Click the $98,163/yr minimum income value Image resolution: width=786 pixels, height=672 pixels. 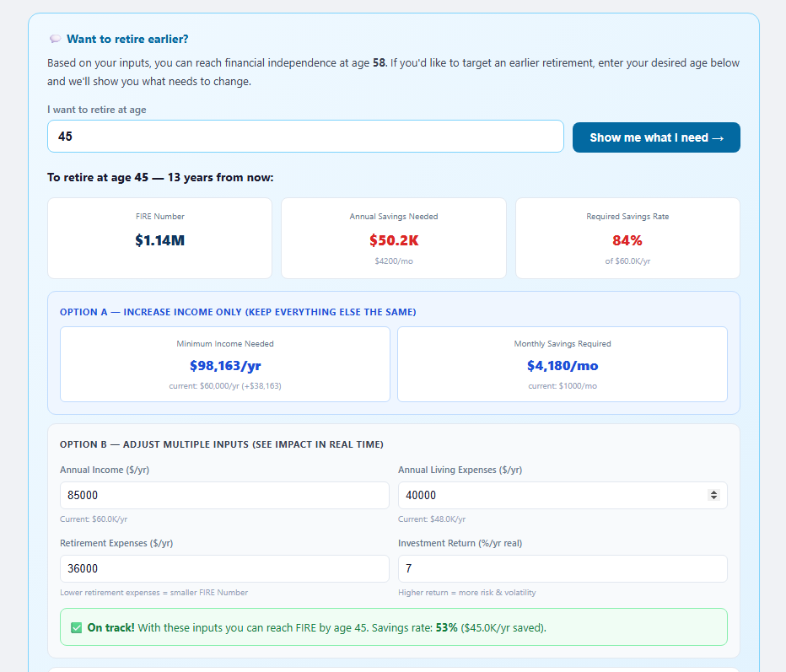[225, 366]
